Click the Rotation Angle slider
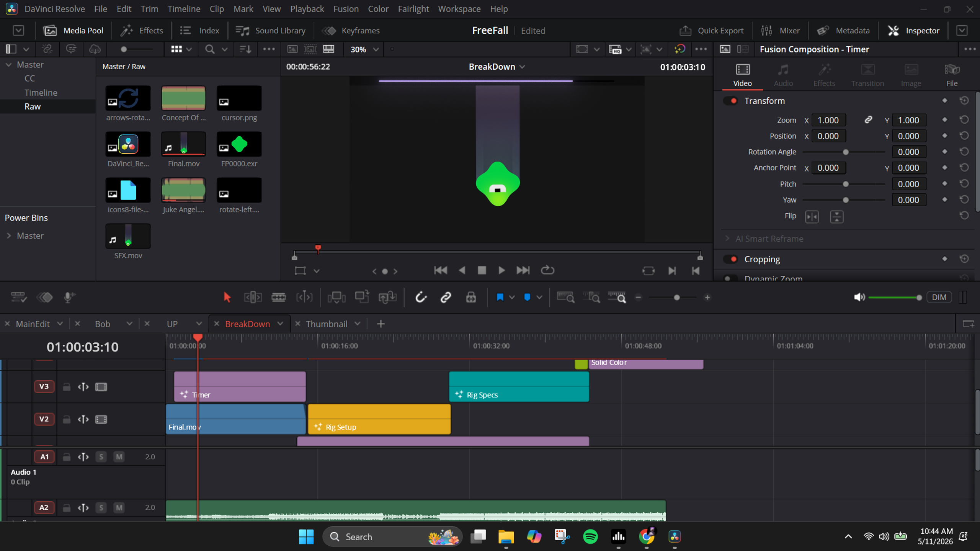 tap(844, 152)
